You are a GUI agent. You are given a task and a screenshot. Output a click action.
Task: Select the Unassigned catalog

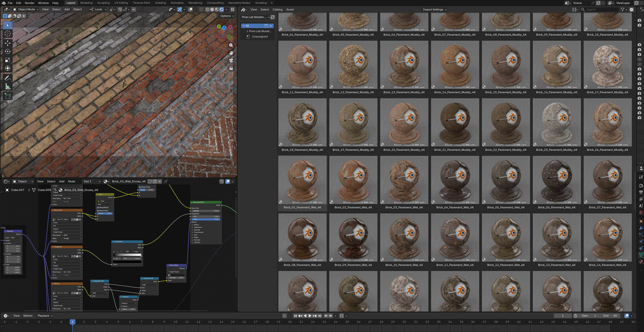point(260,37)
